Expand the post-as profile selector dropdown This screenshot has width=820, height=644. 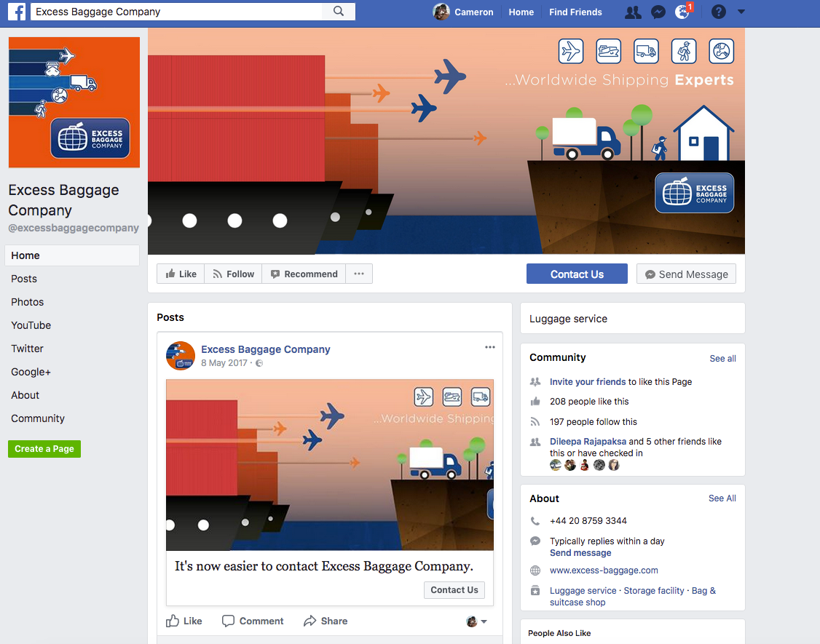click(477, 621)
